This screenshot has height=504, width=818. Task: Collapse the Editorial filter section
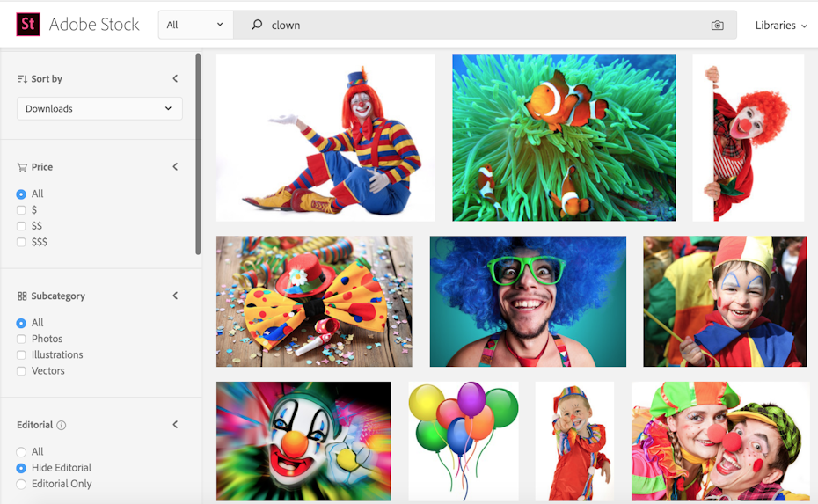pos(175,425)
